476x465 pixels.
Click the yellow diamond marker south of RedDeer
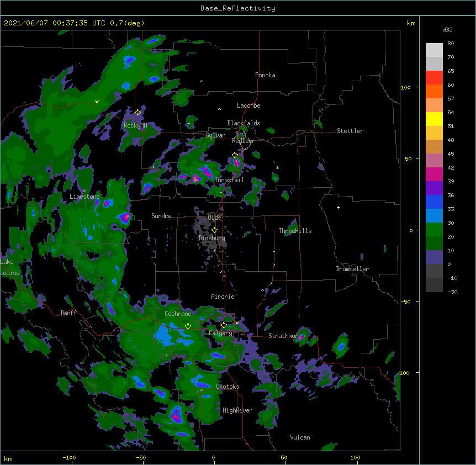[x=235, y=155]
